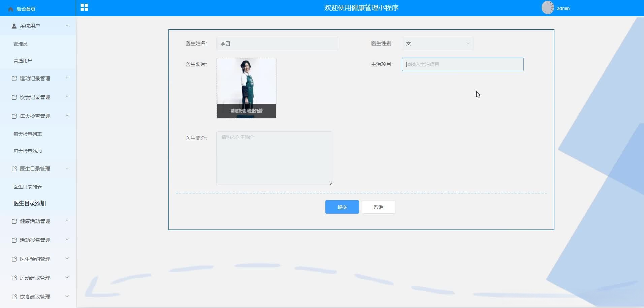Open the 医生性别 gender dropdown

coord(437,43)
